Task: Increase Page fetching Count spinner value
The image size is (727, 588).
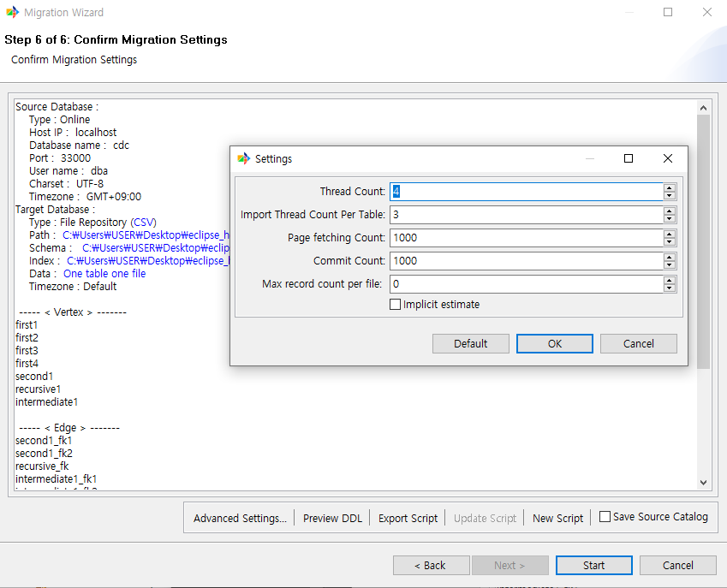Action: click(x=669, y=234)
